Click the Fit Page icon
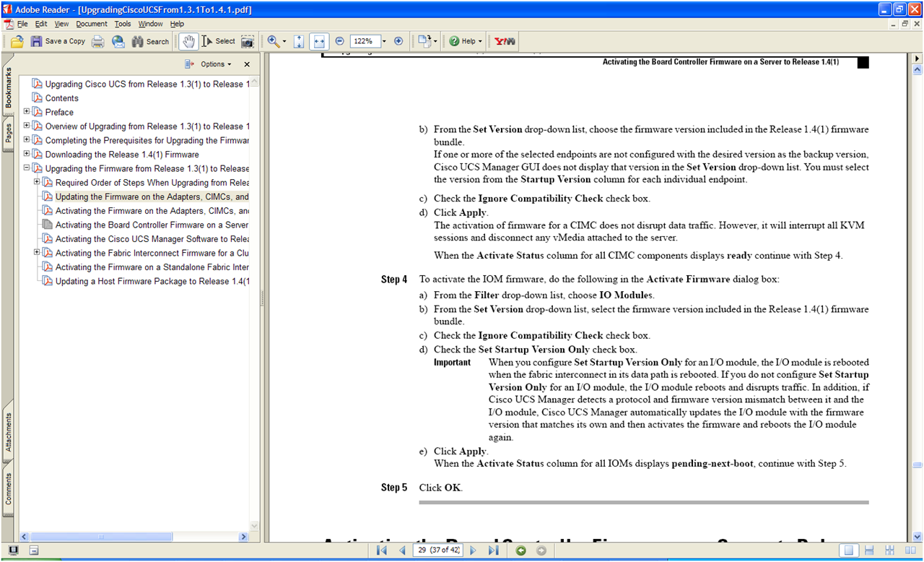This screenshot has height=562, width=924. 299,41
